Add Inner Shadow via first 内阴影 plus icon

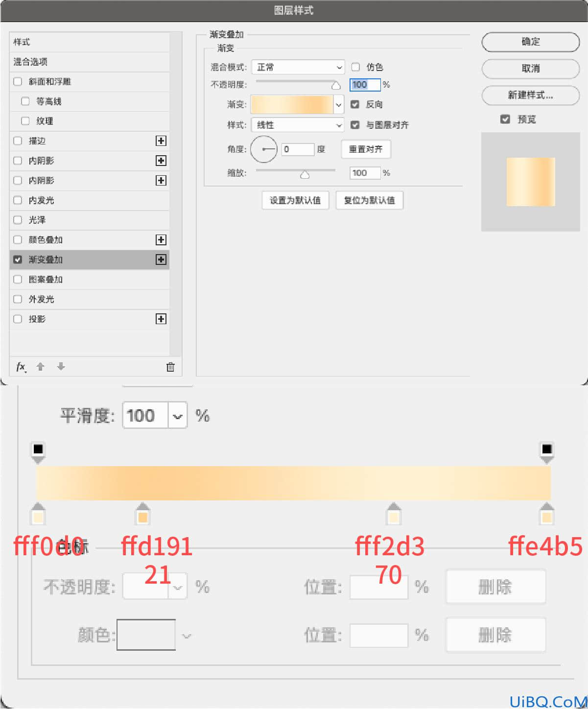(x=161, y=161)
